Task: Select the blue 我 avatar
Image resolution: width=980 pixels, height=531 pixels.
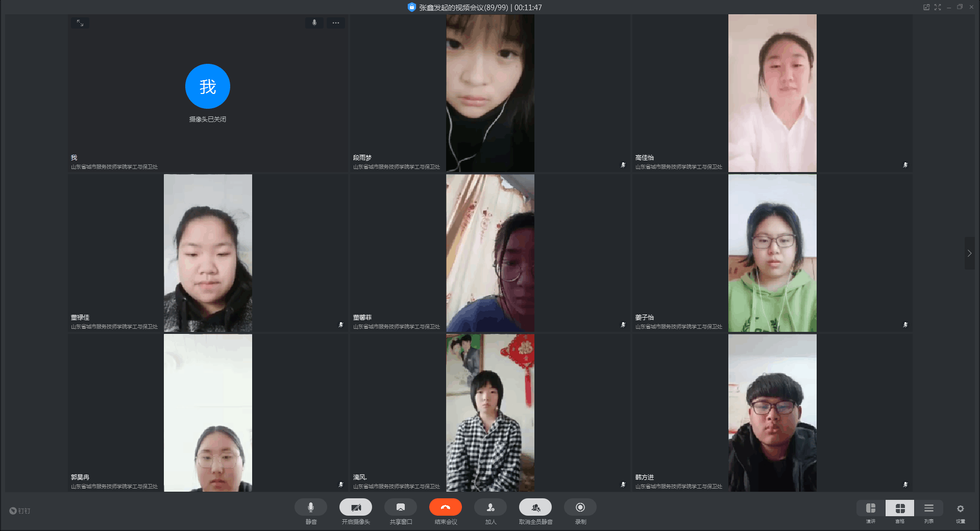Action: (208, 86)
